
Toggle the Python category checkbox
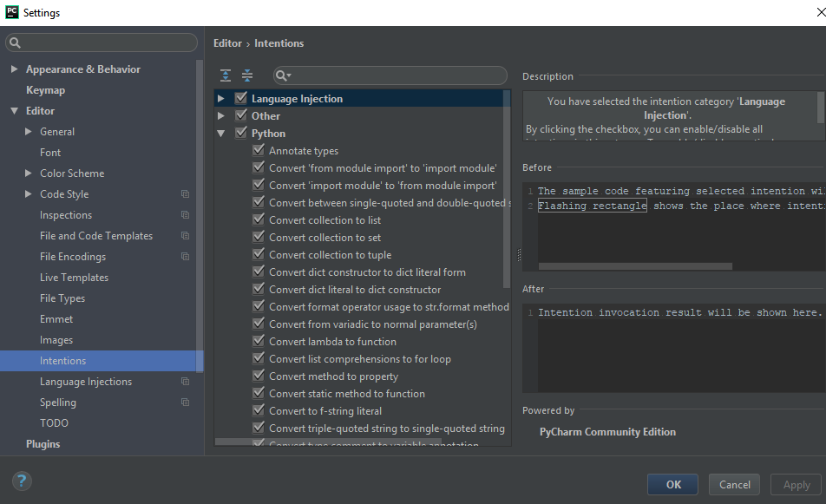coord(241,133)
